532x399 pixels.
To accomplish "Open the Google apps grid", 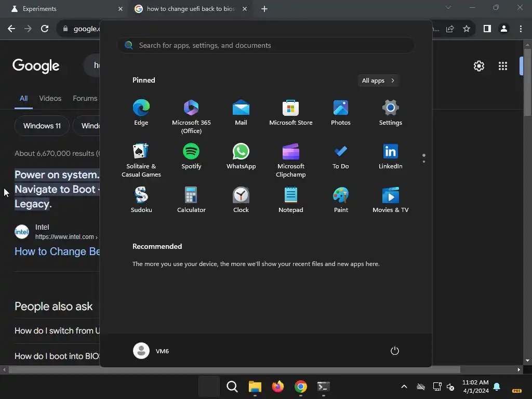I will tap(503, 66).
